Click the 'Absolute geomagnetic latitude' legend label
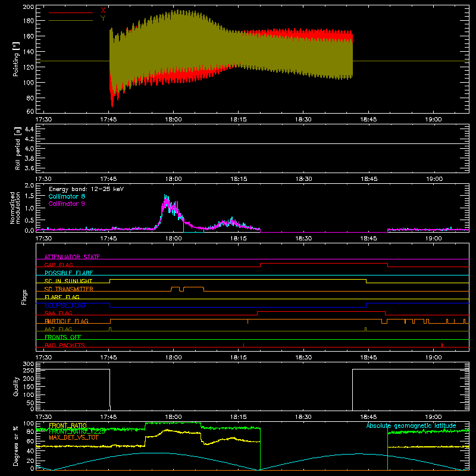The height and width of the screenshot is (476, 476). [411, 425]
